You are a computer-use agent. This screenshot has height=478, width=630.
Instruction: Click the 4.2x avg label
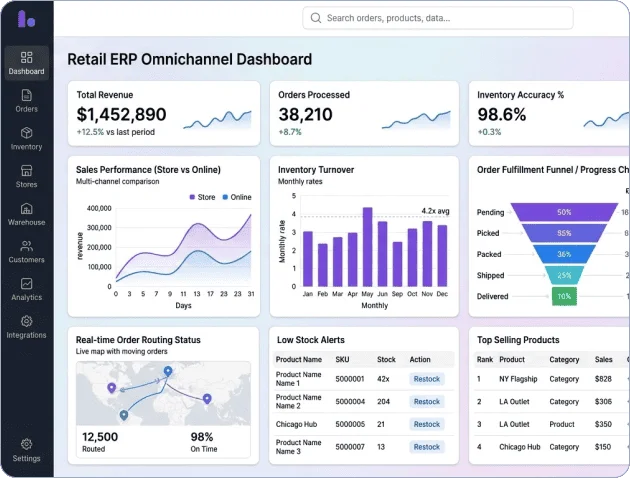pos(435,211)
